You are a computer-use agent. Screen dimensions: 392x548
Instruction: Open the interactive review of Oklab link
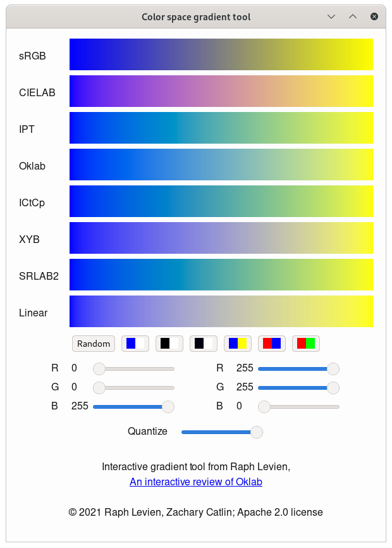[x=196, y=482]
